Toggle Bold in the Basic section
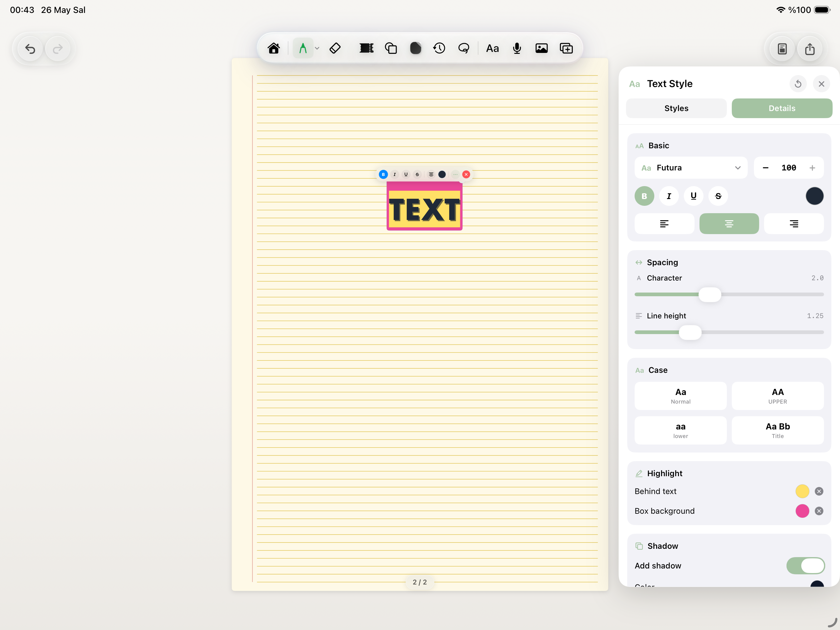The width and height of the screenshot is (840, 630). [x=644, y=196]
